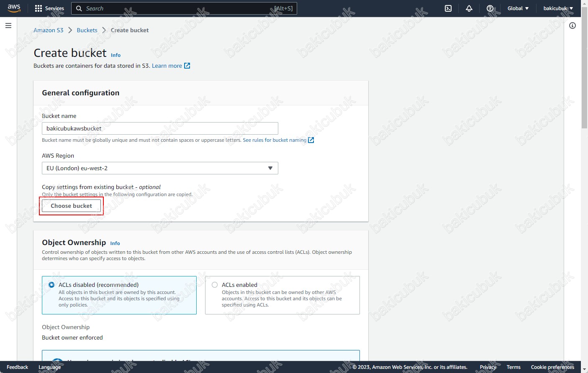Click the external link icon beside bucket naming rules
588x373 pixels.
(311, 140)
